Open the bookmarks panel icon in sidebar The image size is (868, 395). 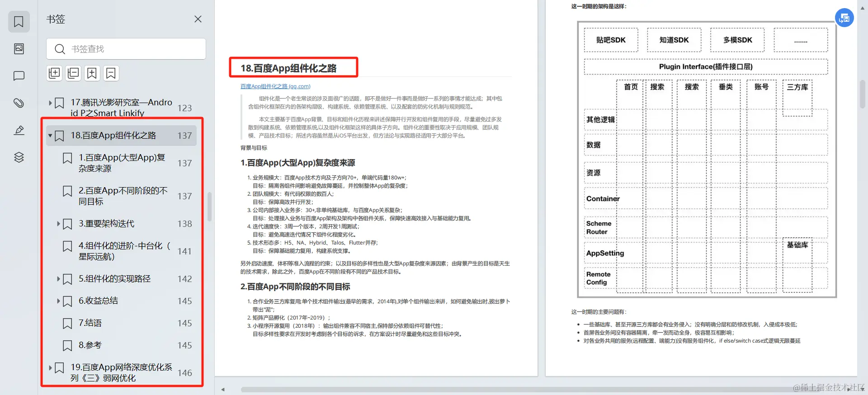point(19,22)
